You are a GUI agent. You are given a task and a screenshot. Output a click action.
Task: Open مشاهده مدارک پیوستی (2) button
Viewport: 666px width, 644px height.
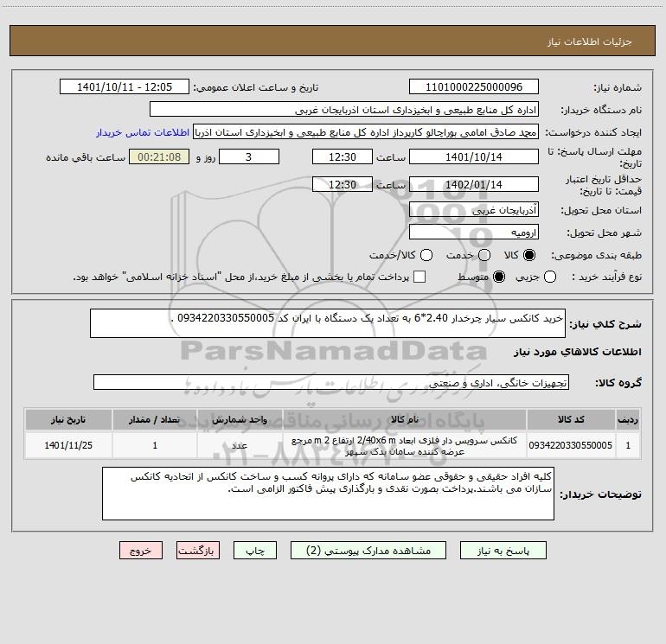click(x=368, y=551)
